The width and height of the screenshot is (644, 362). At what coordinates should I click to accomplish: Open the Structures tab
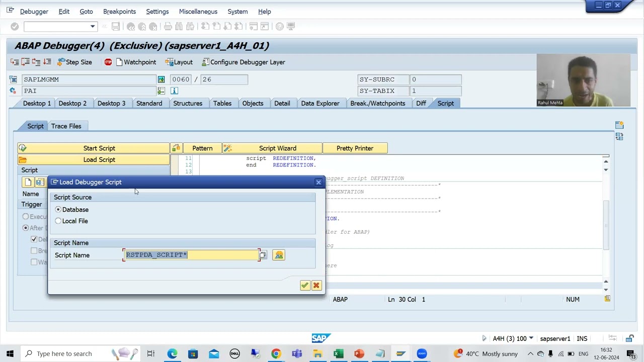pos(188,103)
